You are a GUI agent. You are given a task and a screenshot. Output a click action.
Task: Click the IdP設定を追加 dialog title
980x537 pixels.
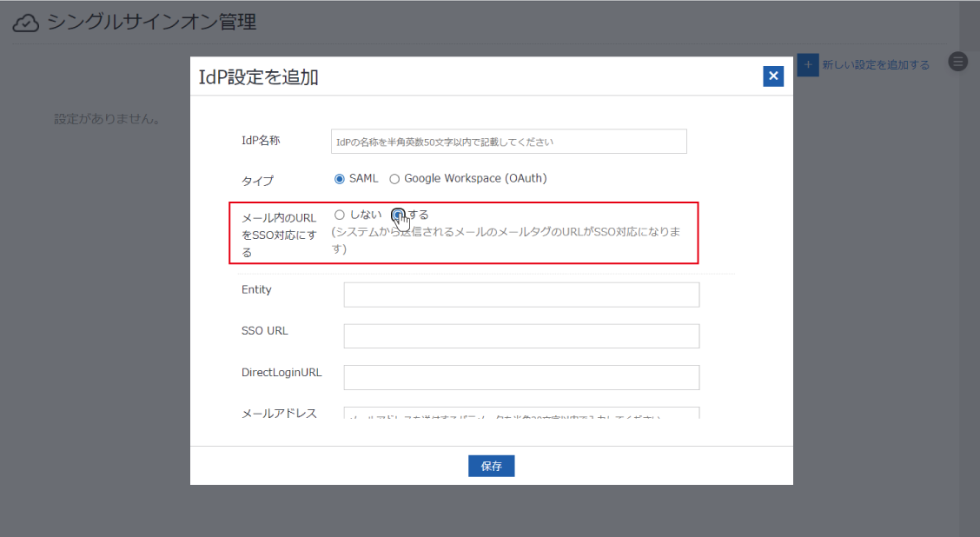tap(259, 77)
